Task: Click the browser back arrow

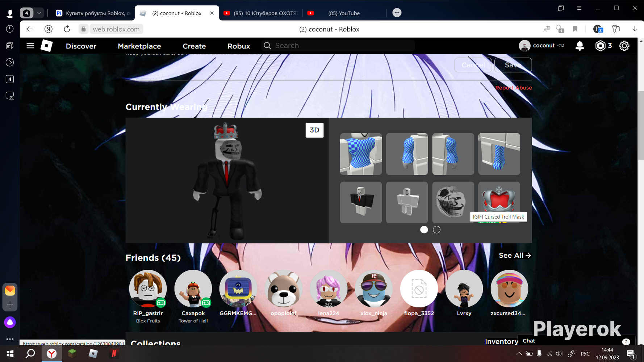Action: [x=30, y=29]
